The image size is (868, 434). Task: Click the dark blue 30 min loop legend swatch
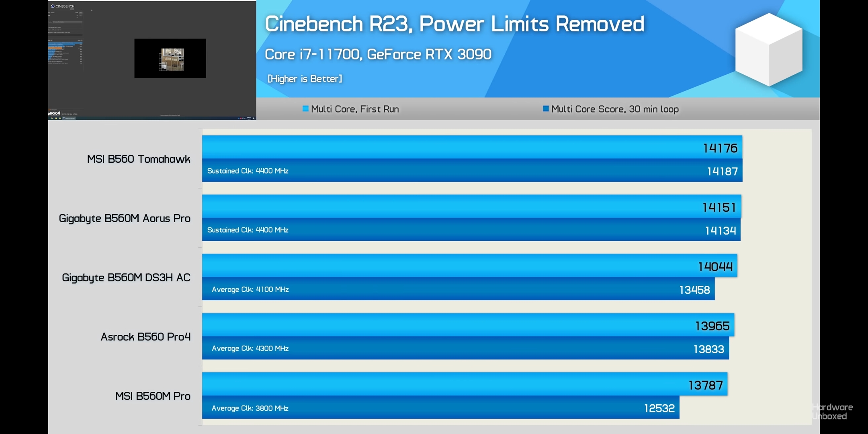coord(546,108)
